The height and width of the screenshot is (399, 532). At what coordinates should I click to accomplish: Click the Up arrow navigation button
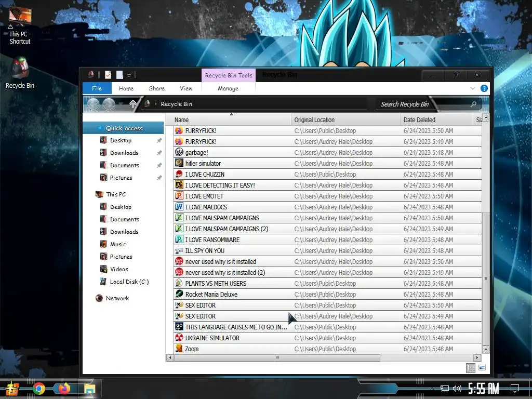(132, 104)
